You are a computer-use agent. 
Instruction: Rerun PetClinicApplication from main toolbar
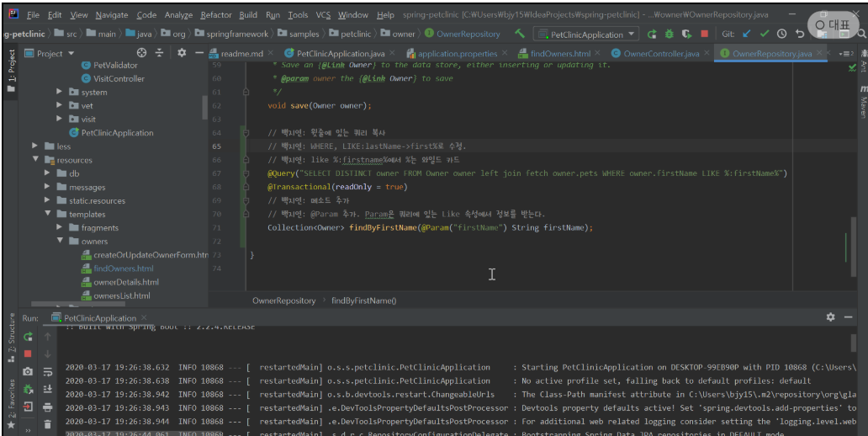coord(652,35)
